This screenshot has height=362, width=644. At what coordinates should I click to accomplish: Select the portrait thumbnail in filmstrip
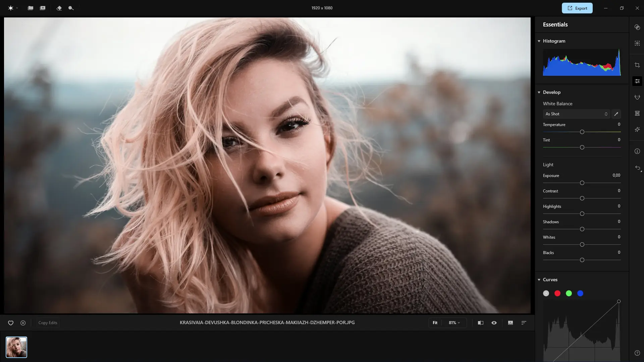[x=16, y=347]
